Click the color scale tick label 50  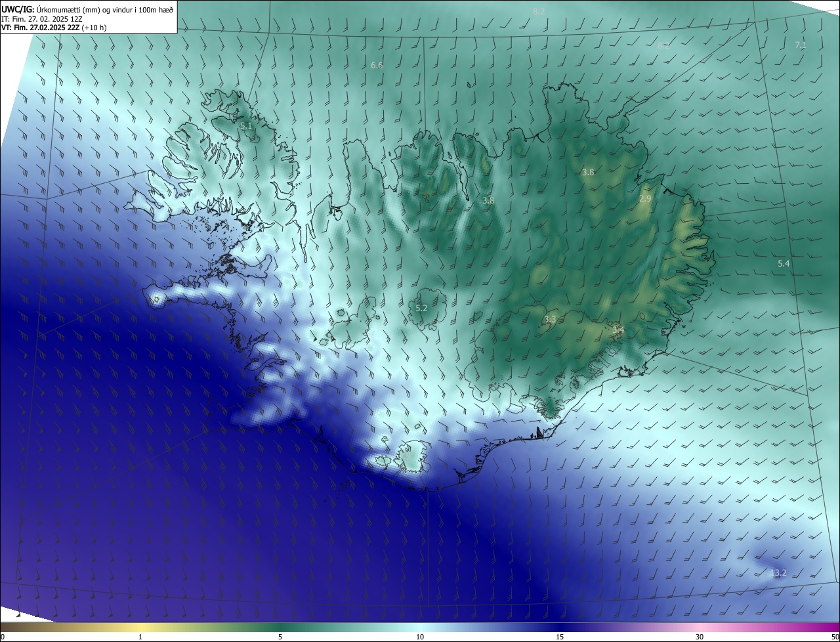point(835,637)
